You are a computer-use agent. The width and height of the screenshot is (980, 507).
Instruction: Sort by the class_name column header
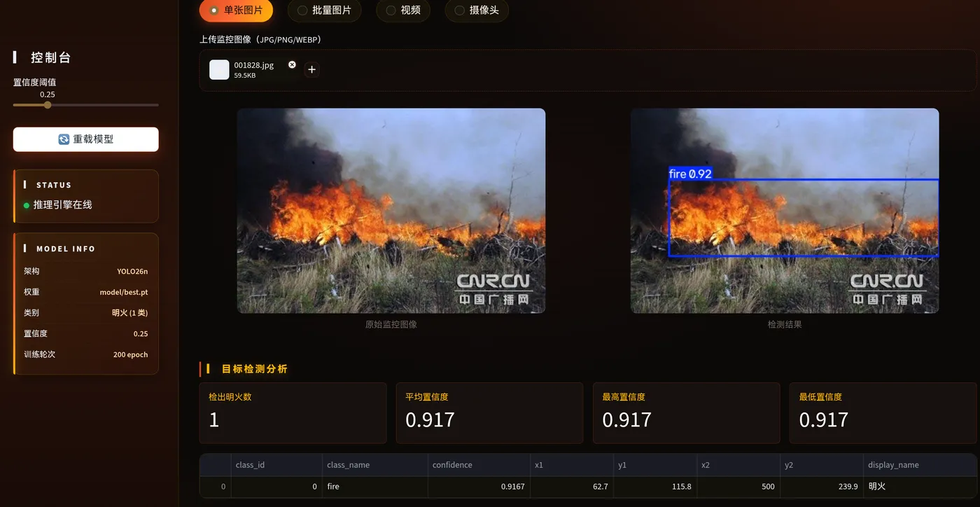(375, 465)
